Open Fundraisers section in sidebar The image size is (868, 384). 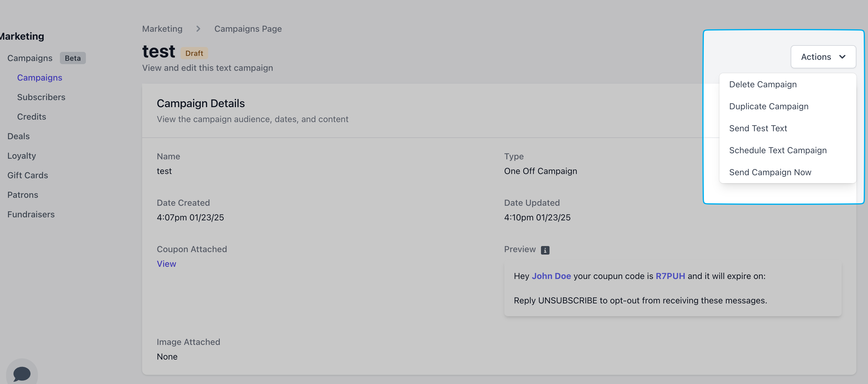pos(31,214)
